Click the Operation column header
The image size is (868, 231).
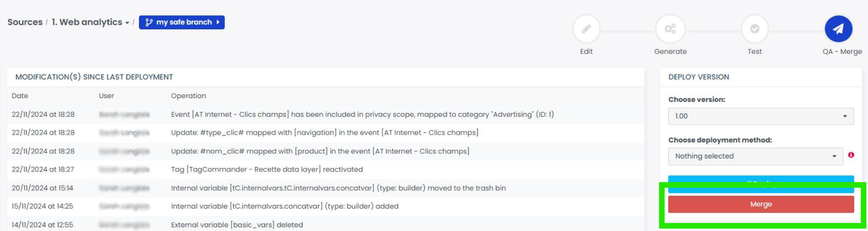pyautogui.click(x=189, y=96)
